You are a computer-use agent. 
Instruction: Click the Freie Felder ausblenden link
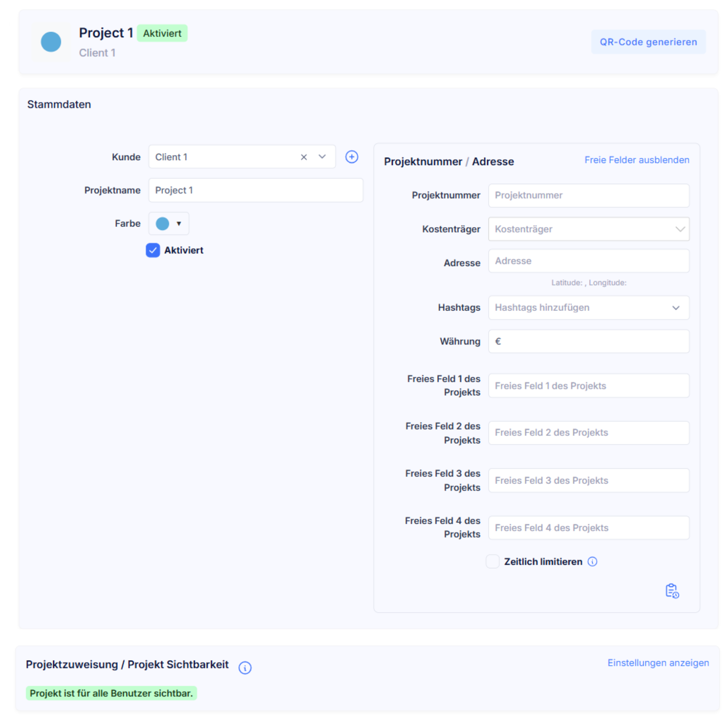[x=637, y=160]
